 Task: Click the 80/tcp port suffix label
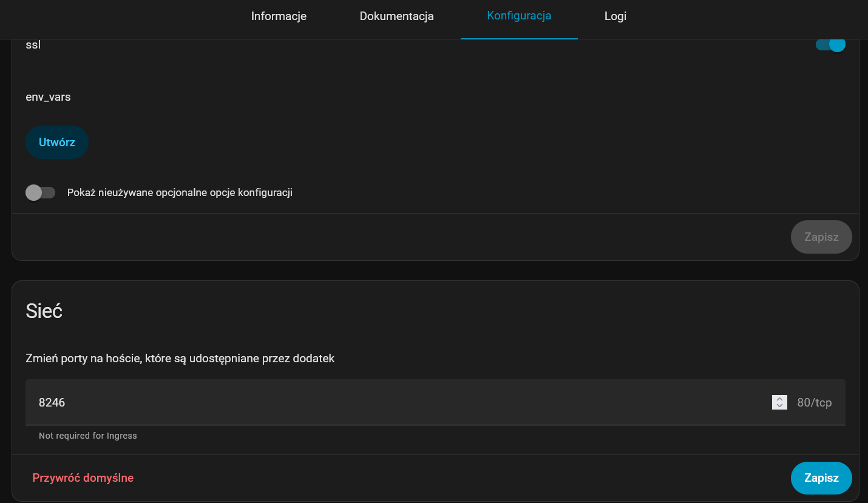click(814, 403)
